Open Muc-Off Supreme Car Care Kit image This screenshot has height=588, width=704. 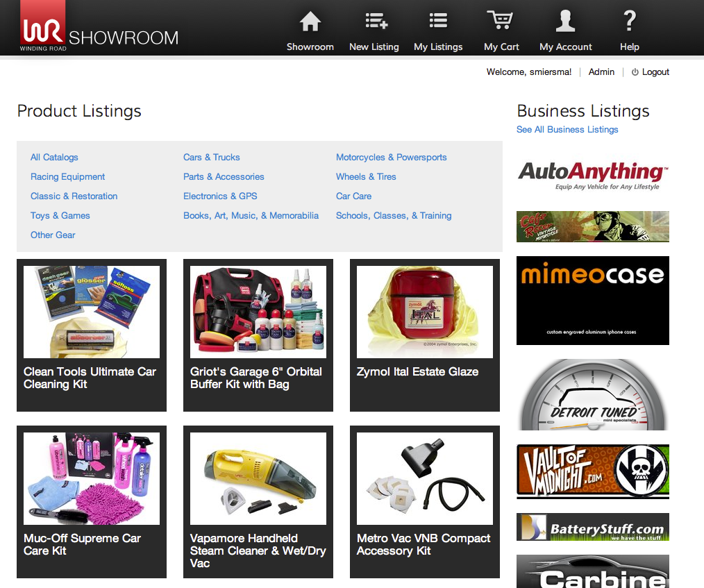tap(92, 478)
